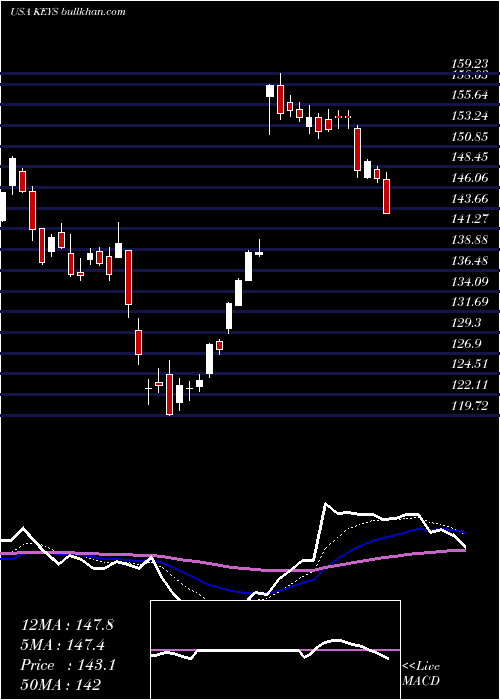Image resolution: width=500 pixels, height=700 pixels.
Task: Click the 143.66 price axis value
Action: pyautogui.click(x=471, y=199)
